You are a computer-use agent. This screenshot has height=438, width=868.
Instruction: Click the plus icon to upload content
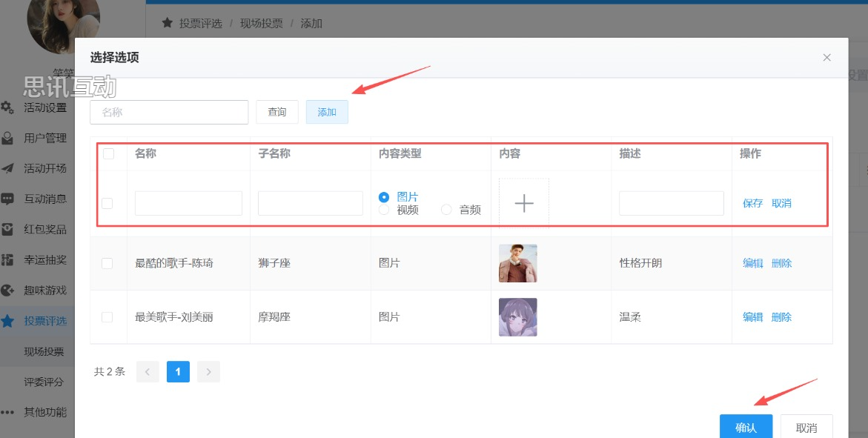[524, 203]
